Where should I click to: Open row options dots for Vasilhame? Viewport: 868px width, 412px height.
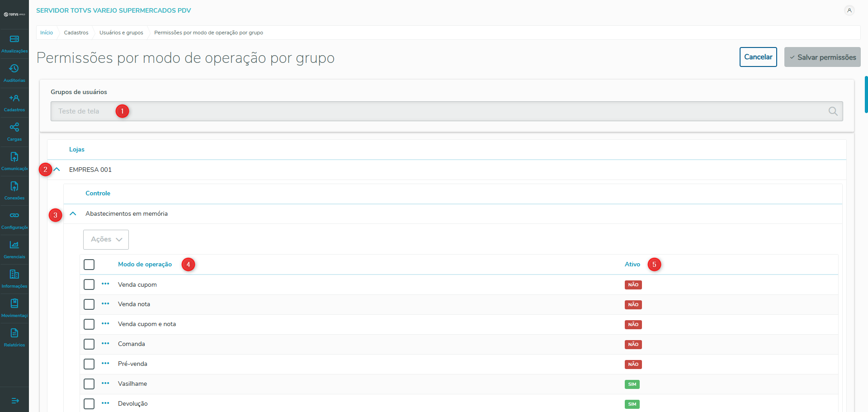[105, 384]
